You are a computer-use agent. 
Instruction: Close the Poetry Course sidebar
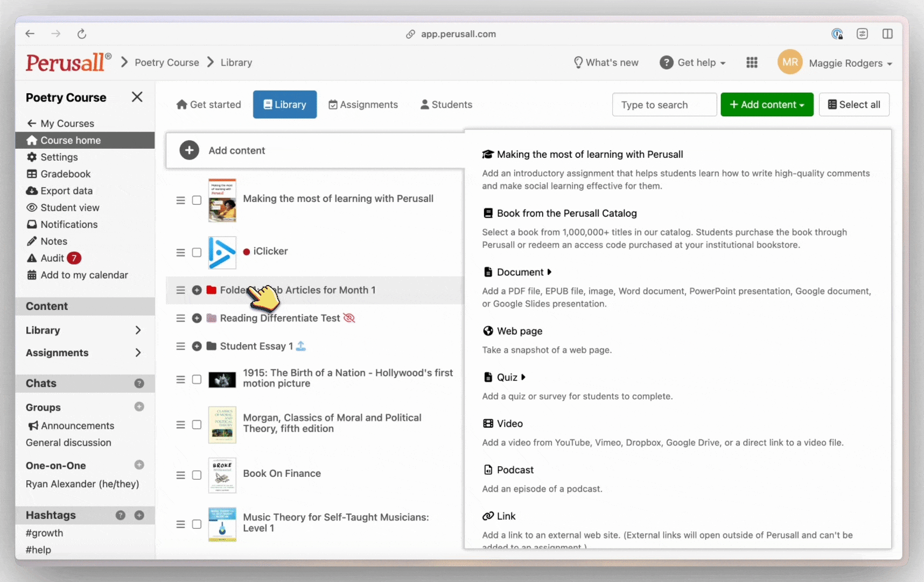[x=137, y=97]
